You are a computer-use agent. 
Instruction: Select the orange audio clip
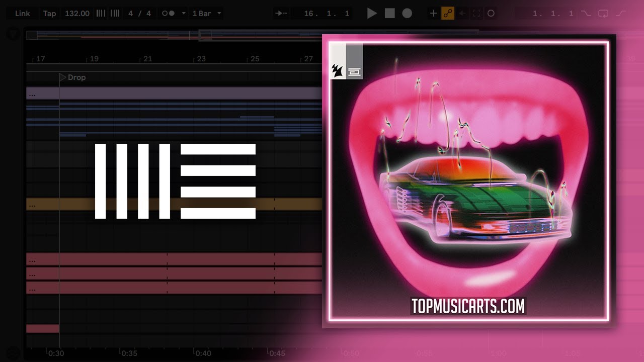[174, 204]
